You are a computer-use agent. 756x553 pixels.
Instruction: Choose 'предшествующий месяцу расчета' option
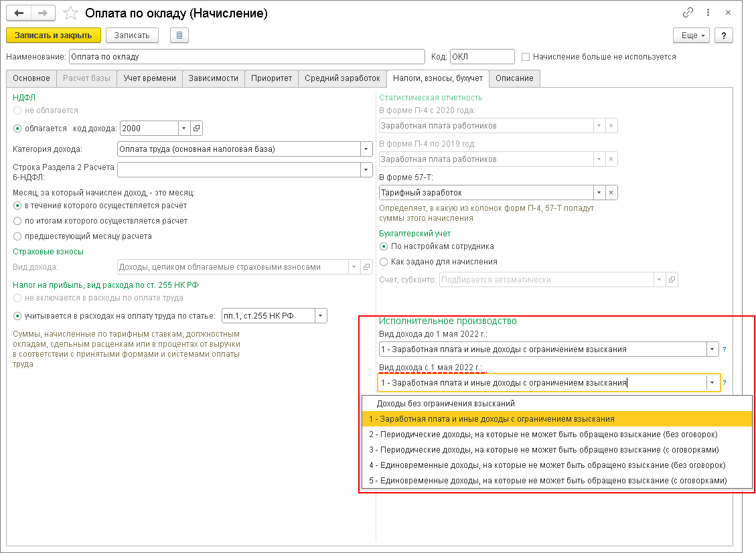click(17, 236)
